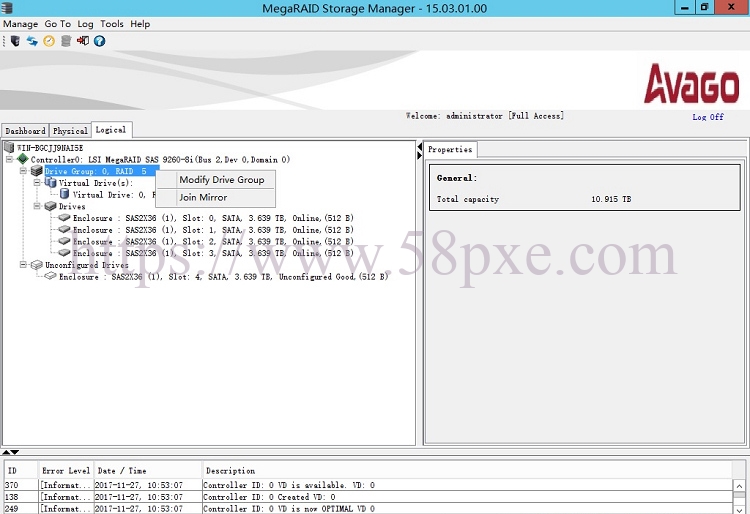
Task: Select the Controller0 LSI MegaRAID SAS 9260-8i node
Action: coord(160,159)
